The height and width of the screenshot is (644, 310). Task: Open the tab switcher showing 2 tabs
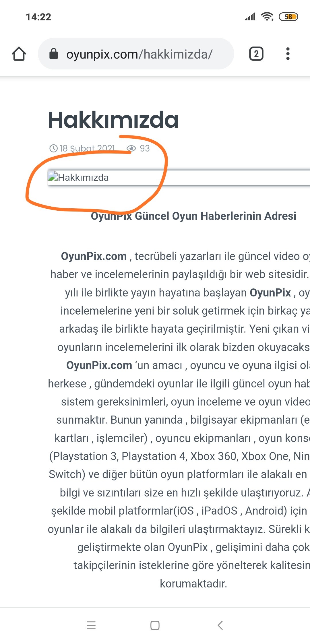256,54
